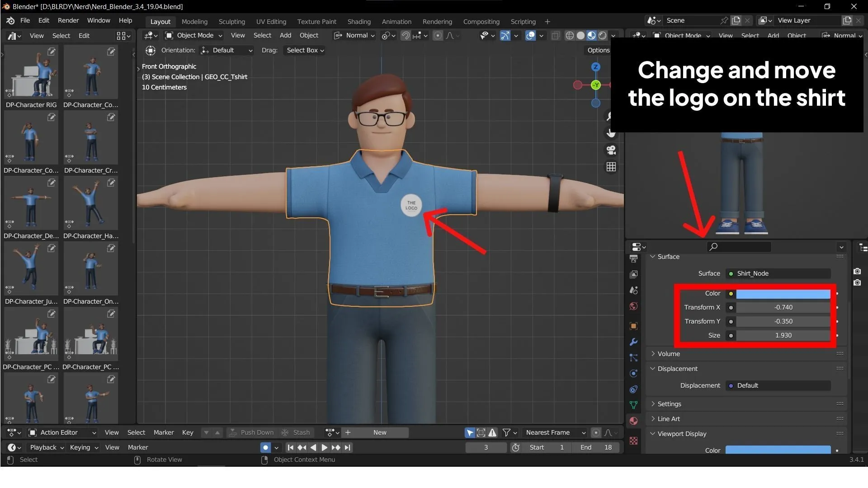This screenshot has width=868, height=488.
Task: Open the Render menu
Action: (68, 20)
